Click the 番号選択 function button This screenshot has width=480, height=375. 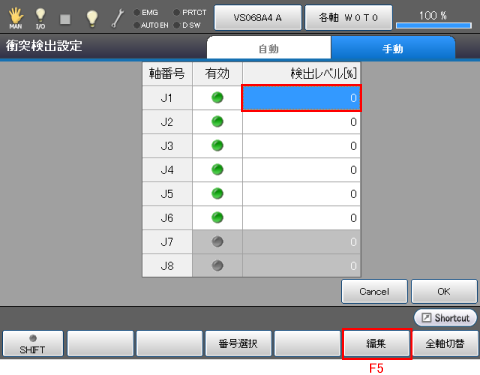pos(238,344)
